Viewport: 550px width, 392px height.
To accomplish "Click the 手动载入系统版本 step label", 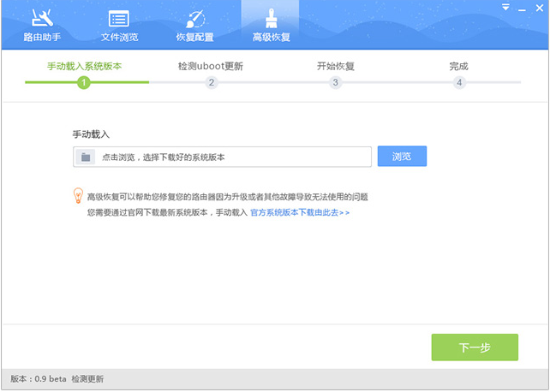I will pos(85,66).
